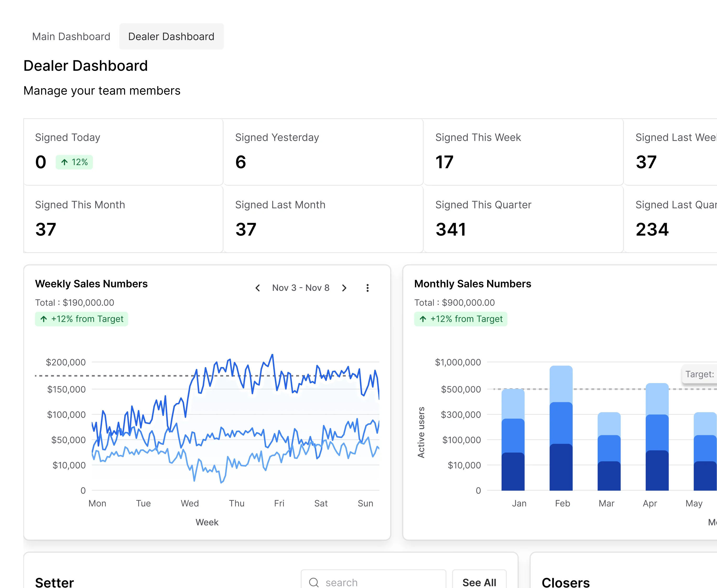Open the Signed This Week card

[524, 152]
